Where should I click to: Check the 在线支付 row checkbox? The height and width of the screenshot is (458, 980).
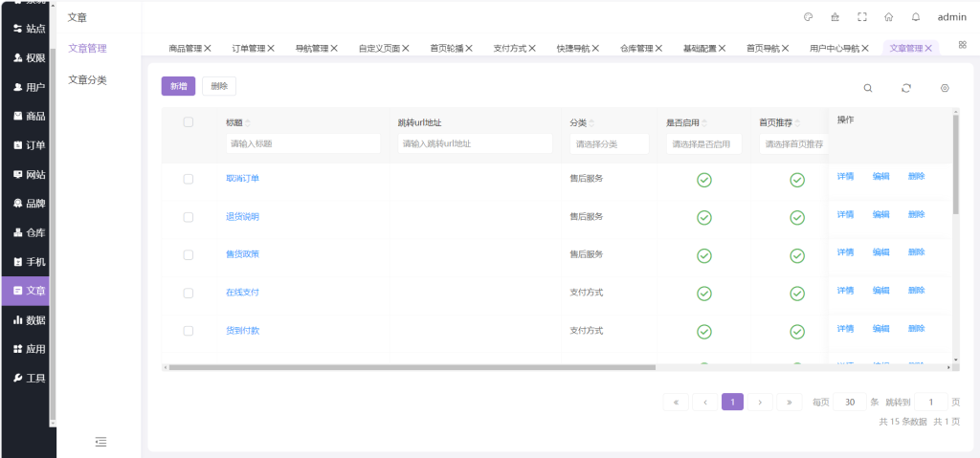coord(189,293)
